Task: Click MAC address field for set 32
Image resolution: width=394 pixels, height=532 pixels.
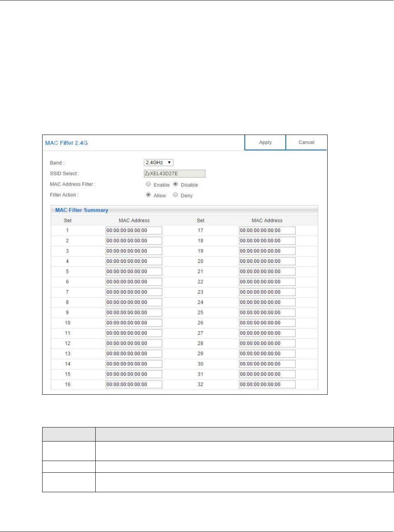Action: (x=267, y=384)
